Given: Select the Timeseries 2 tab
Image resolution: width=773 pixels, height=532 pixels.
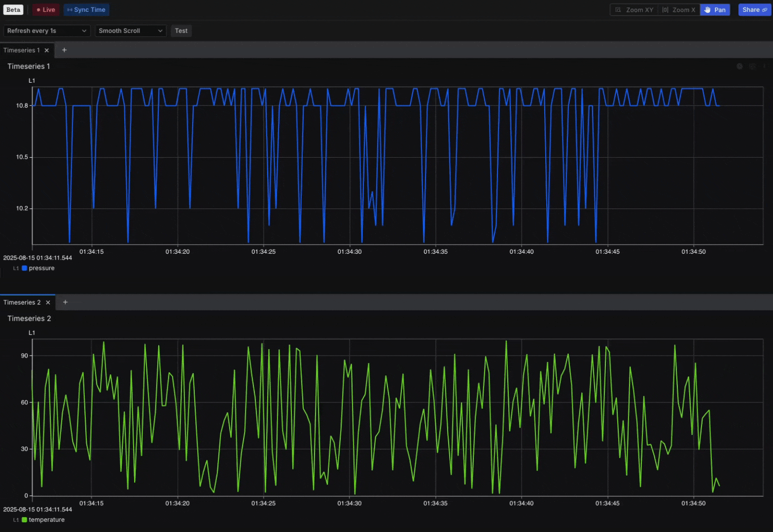Looking at the screenshot, I should [22, 302].
